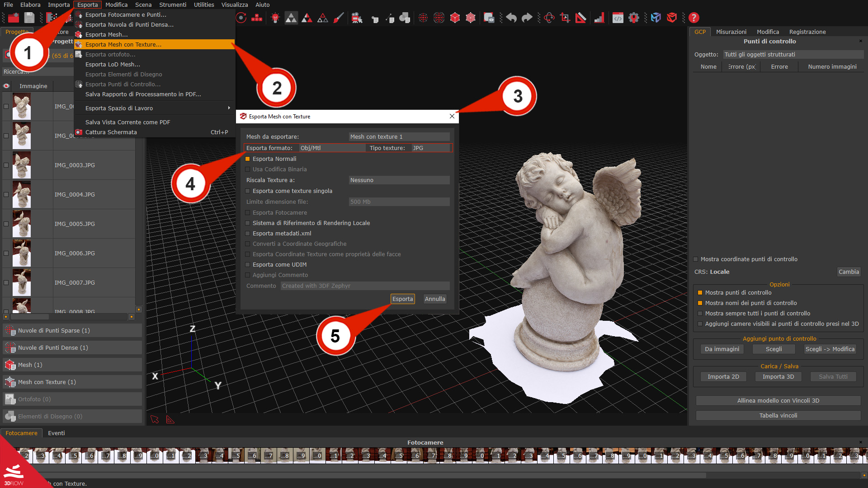Click the red brush painting tool icon
Viewport: 868px width, 488px height.
pos(339,18)
